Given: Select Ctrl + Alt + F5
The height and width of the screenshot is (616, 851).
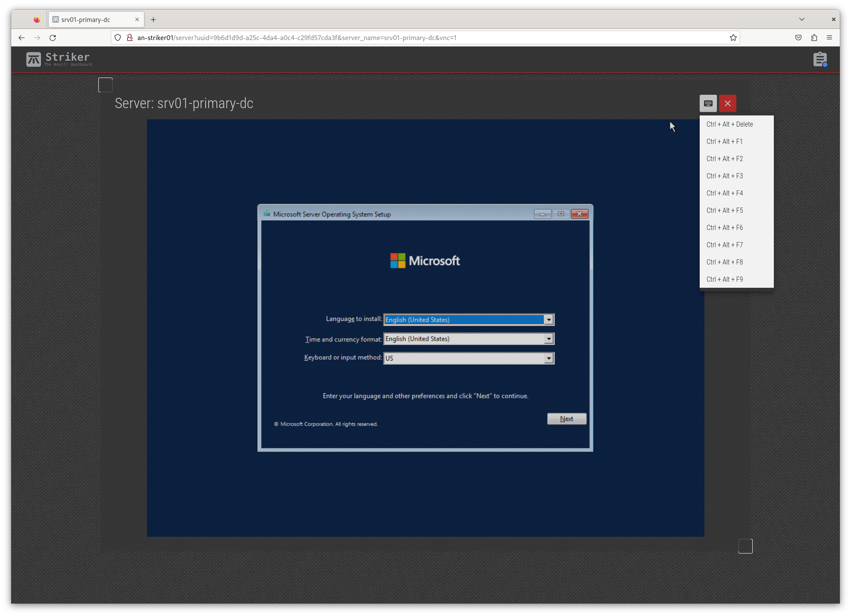Looking at the screenshot, I should coord(736,210).
